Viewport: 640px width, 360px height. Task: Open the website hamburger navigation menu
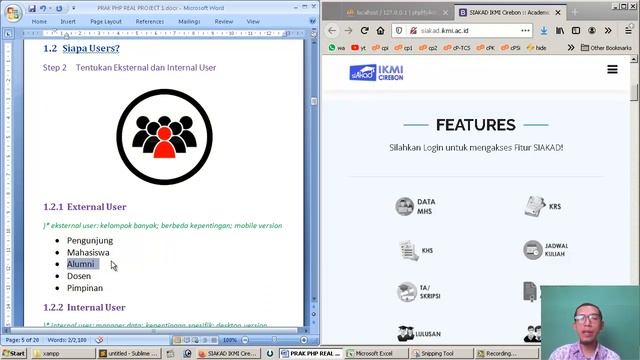(x=612, y=69)
